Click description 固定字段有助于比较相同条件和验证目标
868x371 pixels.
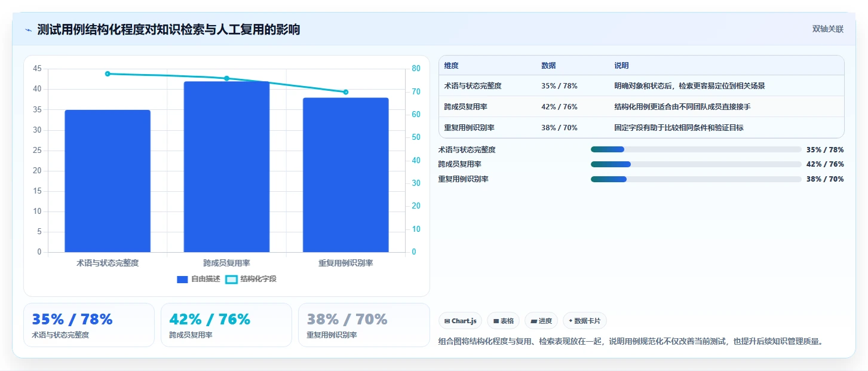point(679,128)
